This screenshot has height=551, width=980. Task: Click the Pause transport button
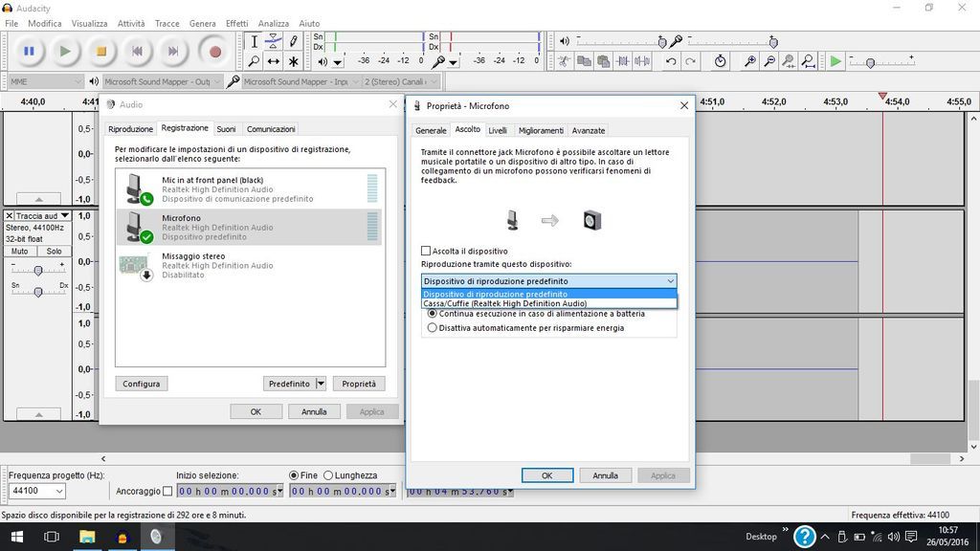tap(29, 51)
